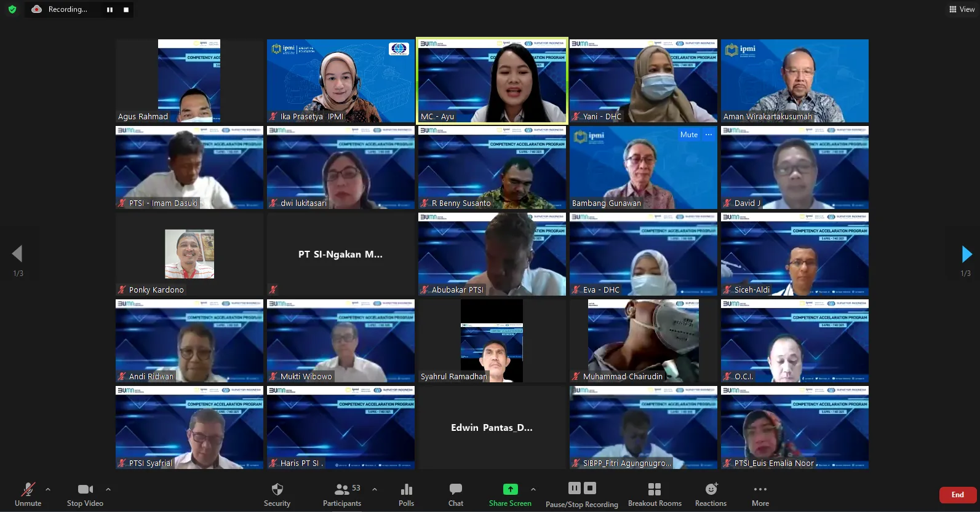Image resolution: width=980 pixels, height=512 pixels.
Task: Toggle Stop Video camera button
Action: 86,489
